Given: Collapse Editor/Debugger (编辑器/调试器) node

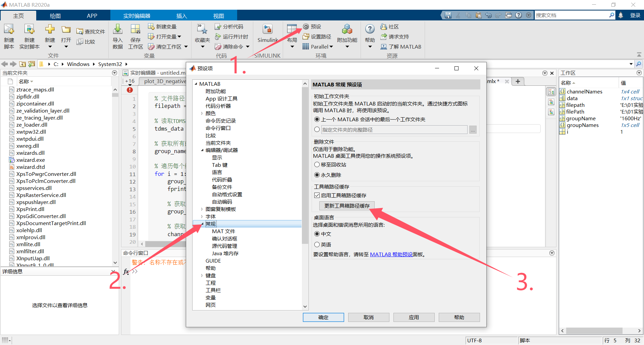Looking at the screenshot, I should tap(202, 150).
